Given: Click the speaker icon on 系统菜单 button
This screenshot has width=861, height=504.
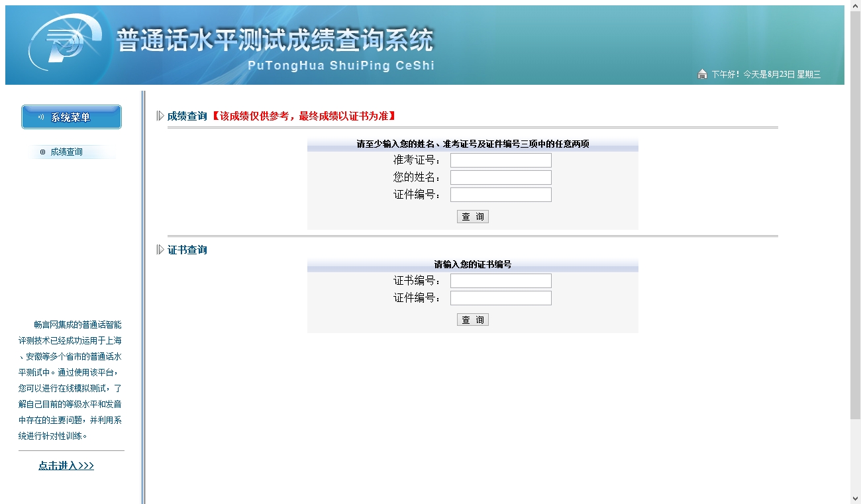Looking at the screenshot, I should (x=40, y=117).
